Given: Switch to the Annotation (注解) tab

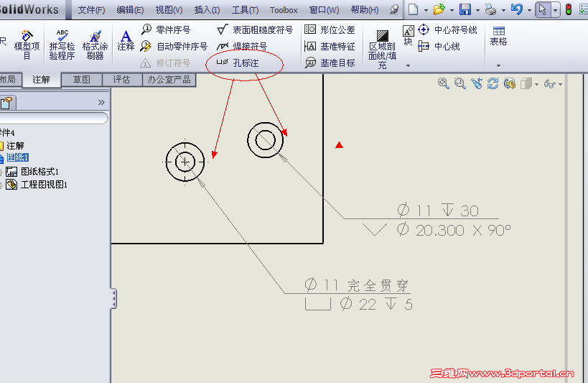Looking at the screenshot, I should pyautogui.click(x=41, y=80).
